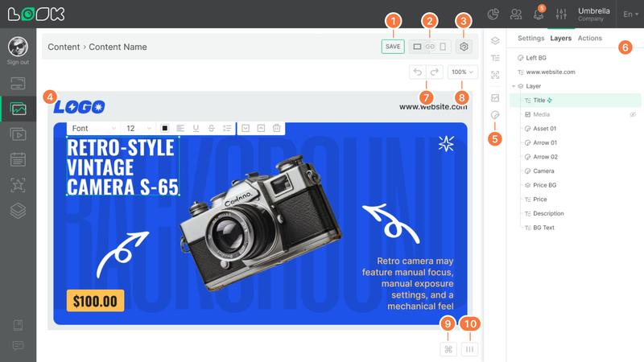Screen dimensions: 644x362
Task: Click the Sign out link
Action: (18, 63)
